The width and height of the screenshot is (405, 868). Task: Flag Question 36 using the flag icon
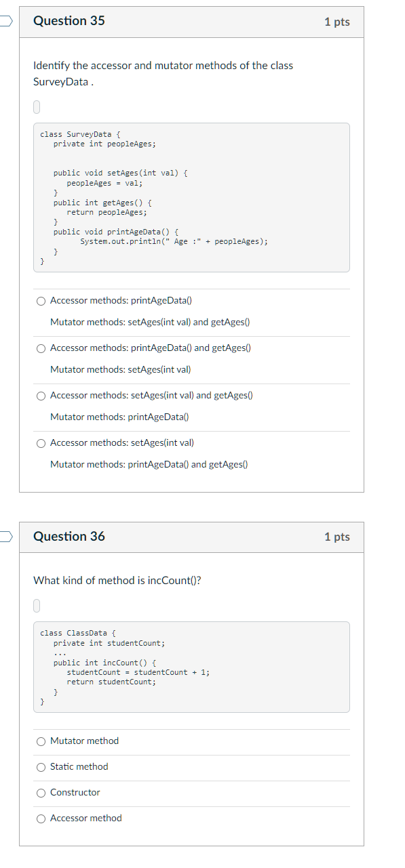coord(5,537)
